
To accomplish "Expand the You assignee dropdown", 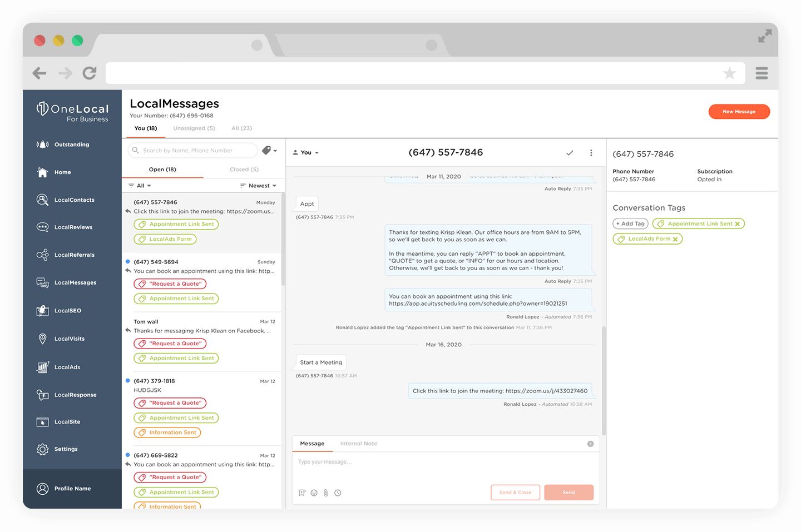I will click(306, 152).
